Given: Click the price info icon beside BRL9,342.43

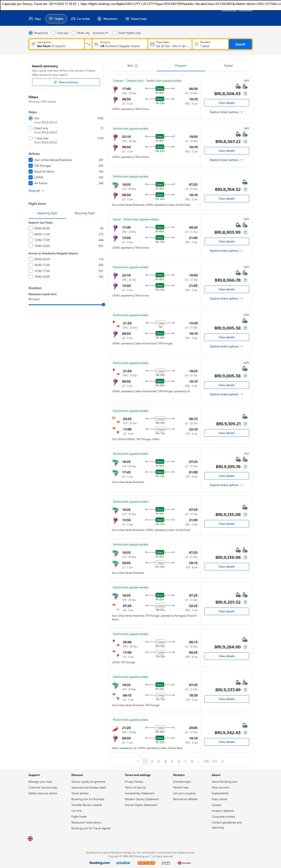Looking at the screenshot, I should (245, 732).
